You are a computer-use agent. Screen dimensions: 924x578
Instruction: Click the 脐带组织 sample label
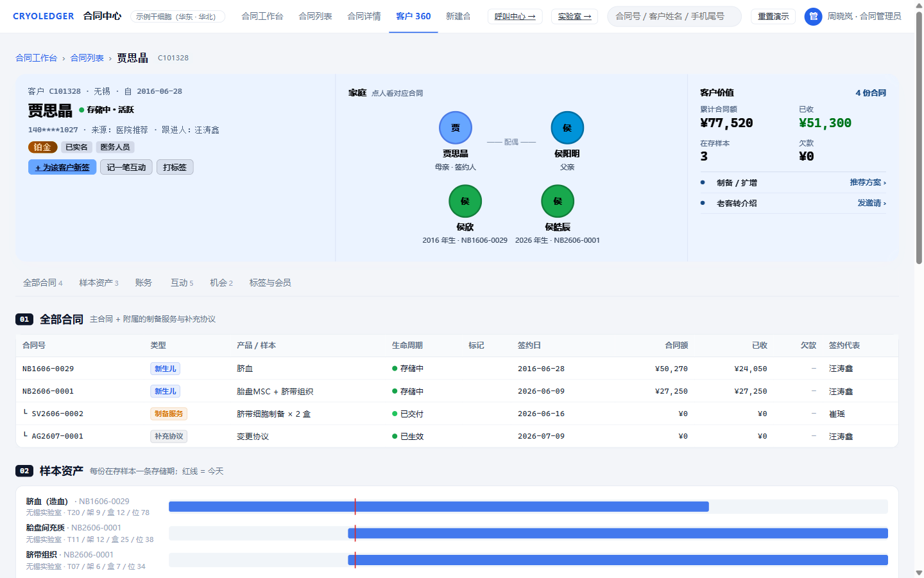pyautogui.click(x=42, y=554)
